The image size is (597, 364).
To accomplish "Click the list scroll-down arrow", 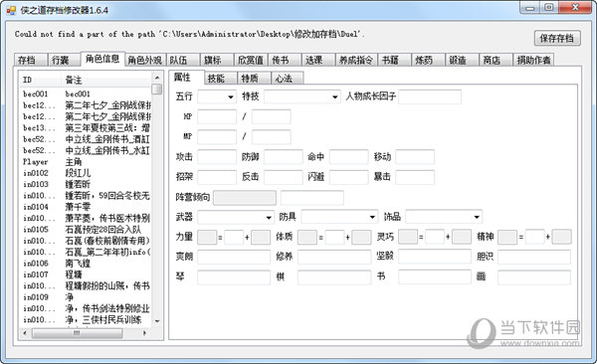I will point(157,321).
